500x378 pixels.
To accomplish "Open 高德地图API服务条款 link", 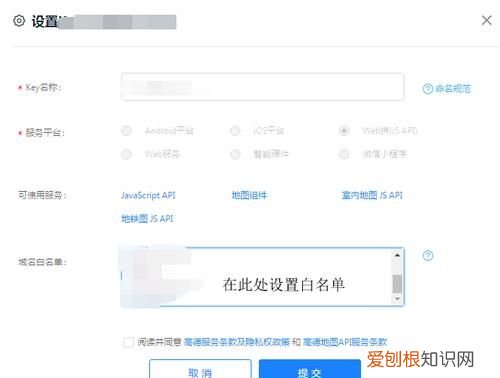I will pyautogui.click(x=345, y=342).
